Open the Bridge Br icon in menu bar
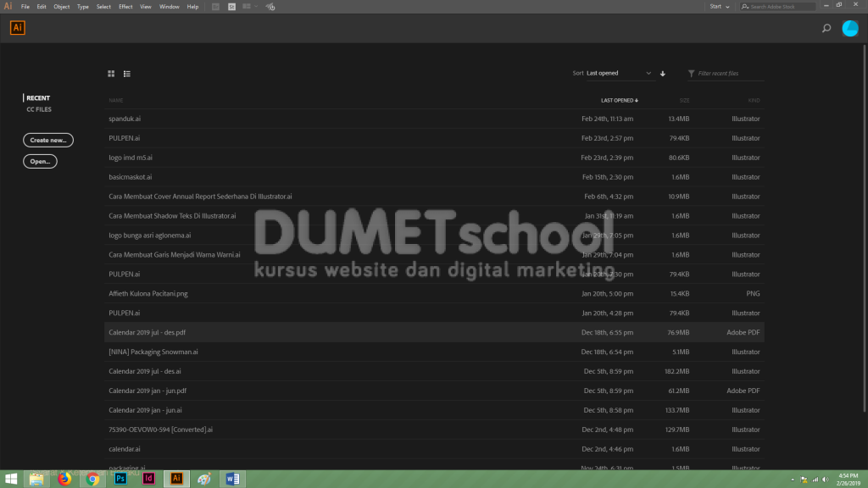This screenshot has height=488, width=868. 215,7
